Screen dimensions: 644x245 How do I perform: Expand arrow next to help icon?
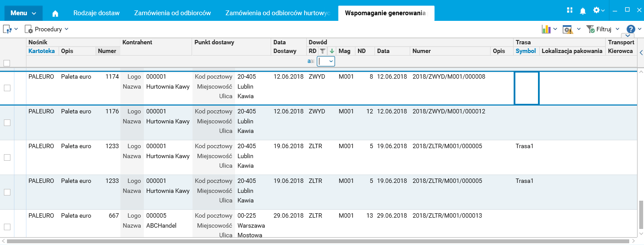tap(639, 30)
